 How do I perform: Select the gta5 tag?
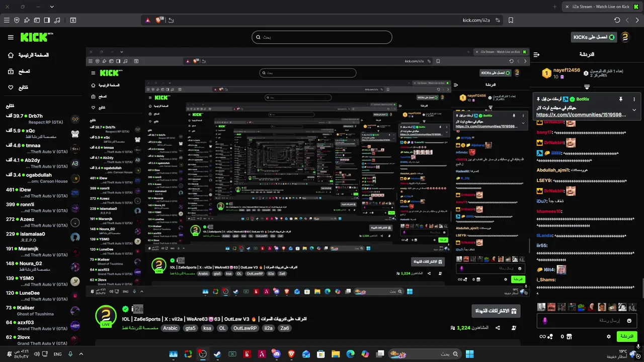pos(190,328)
